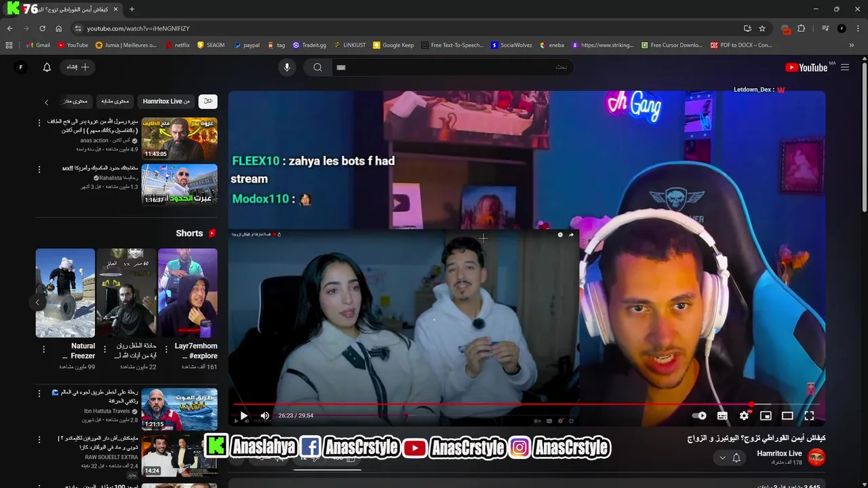The width and height of the screenshot is (868, 488).
Task: Toggle the autoplay switch in the player
Action: [698, 415]
